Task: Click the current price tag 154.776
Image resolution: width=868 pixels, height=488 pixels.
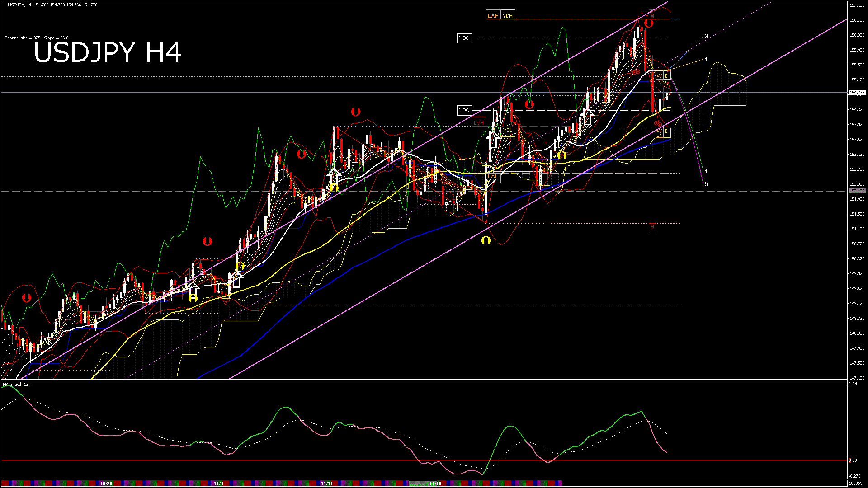Action: pos(857,93)
